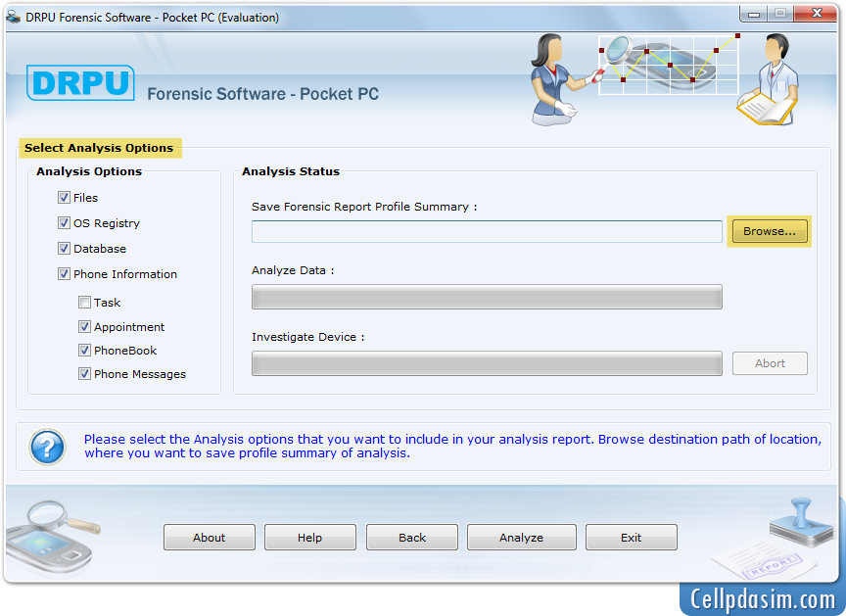Uncheck the Appointment checkbox

point(84,326)
